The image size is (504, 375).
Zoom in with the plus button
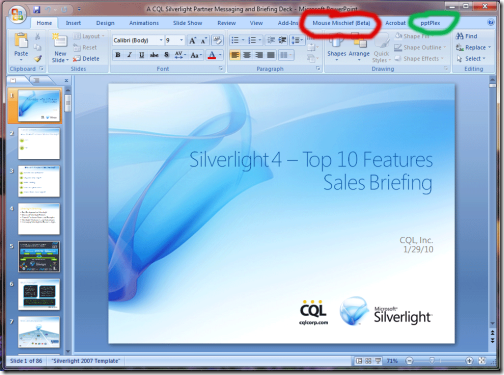[x=469, y=361]
